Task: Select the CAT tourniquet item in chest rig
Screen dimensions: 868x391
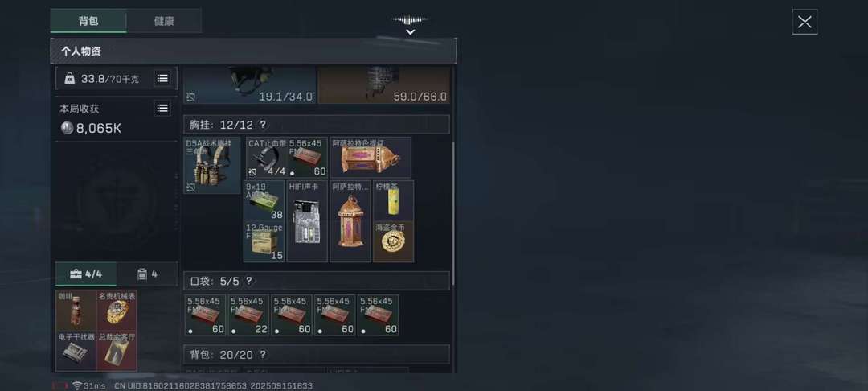Action: pyautogui.click(x=266, y=158)
